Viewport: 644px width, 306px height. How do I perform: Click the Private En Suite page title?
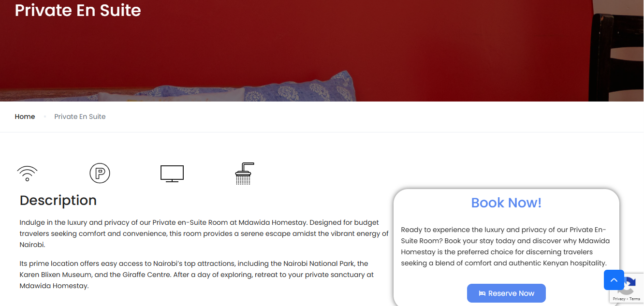[78, 10]
